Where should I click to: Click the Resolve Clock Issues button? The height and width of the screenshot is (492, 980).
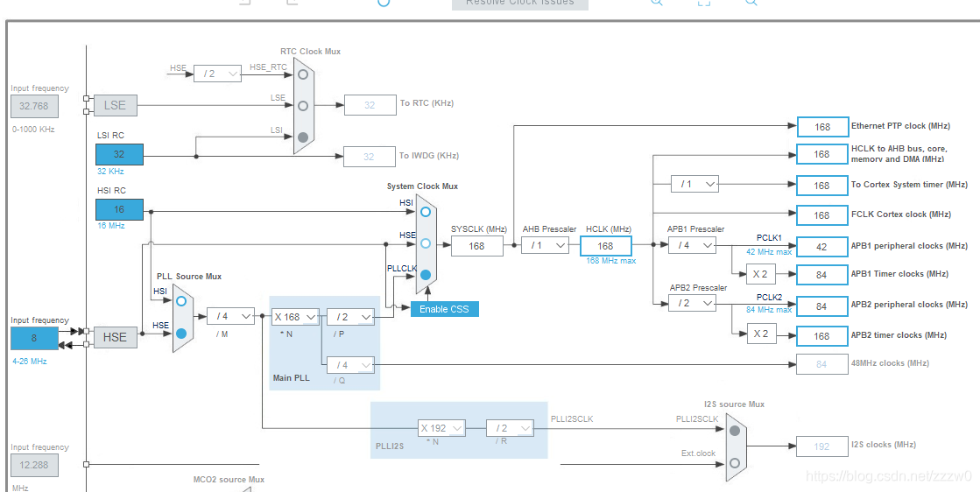[x=520, y=4]
